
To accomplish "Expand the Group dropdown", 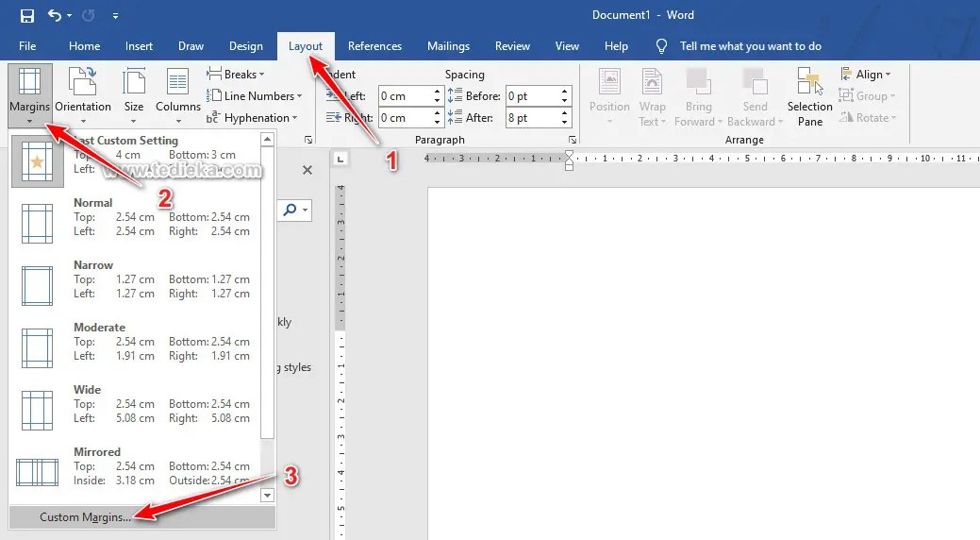I will pos(868,95).
